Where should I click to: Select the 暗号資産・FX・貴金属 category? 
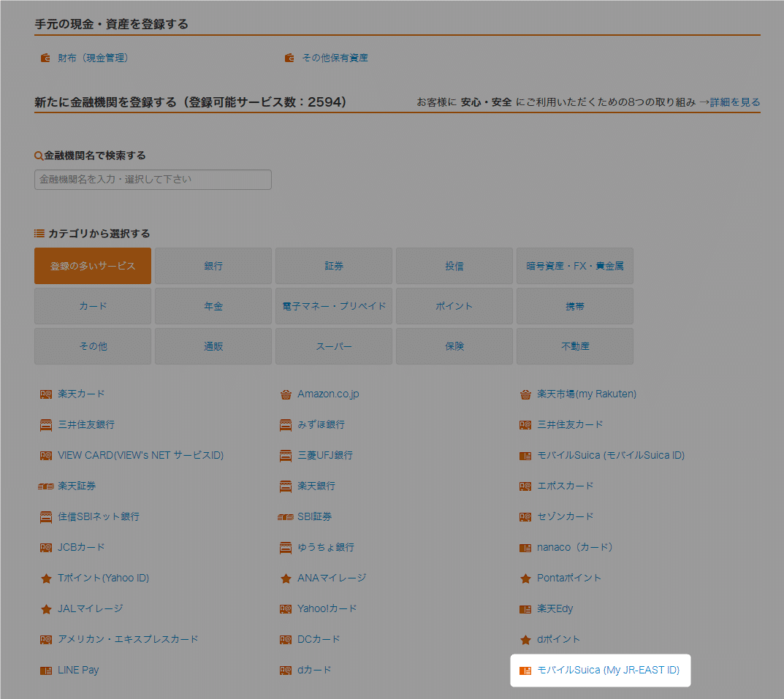pos(574,266)
